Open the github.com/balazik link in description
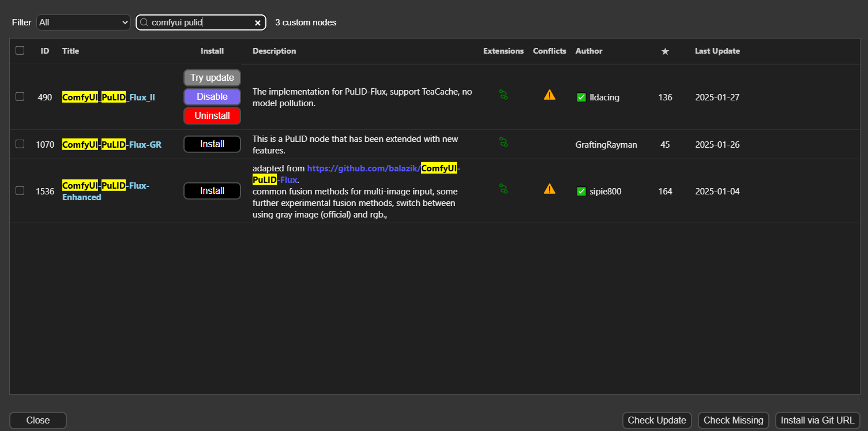This screenshot has width=868, height=431. [x=356, y=174]
